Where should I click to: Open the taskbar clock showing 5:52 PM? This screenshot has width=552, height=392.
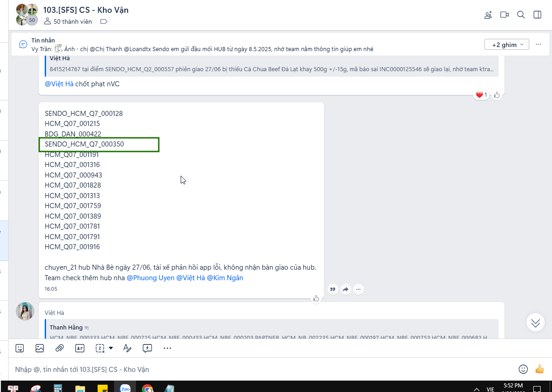coord(513,387)
